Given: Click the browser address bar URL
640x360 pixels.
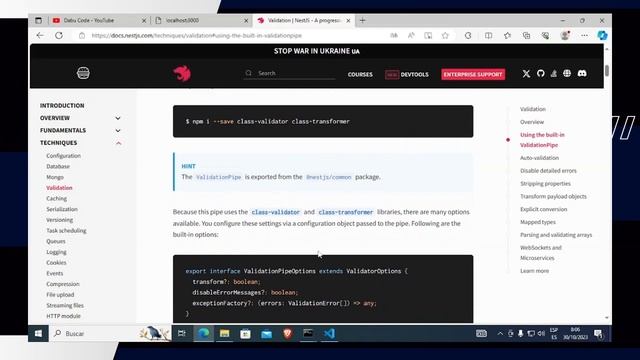Looking at the screenshot, I should tap(197, 36).
